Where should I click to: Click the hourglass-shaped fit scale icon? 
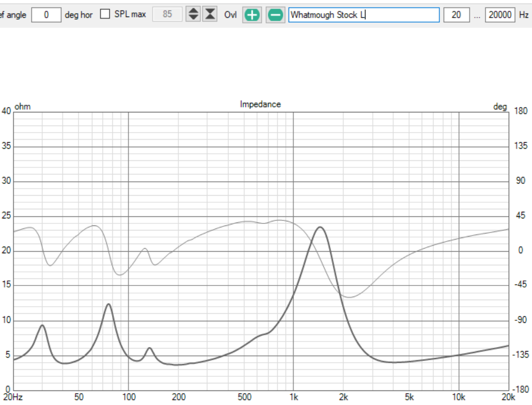pyautogui.click(x=210, y=14)
